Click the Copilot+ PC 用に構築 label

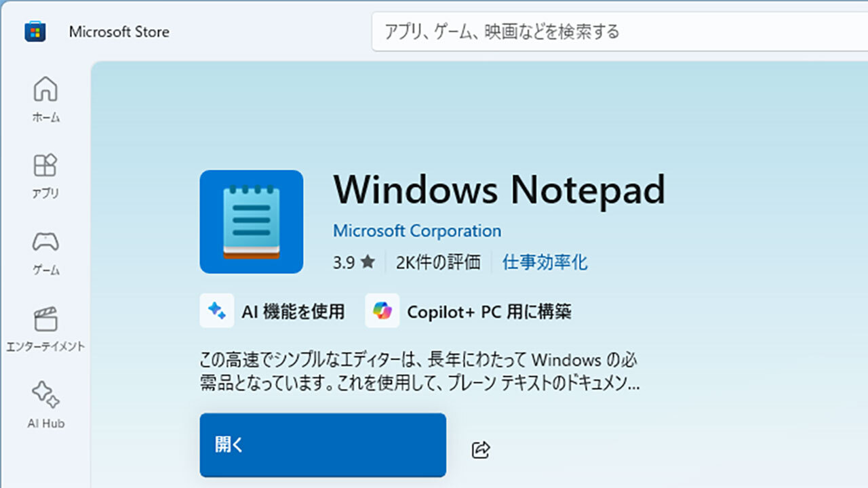click(x=489, y=312)
